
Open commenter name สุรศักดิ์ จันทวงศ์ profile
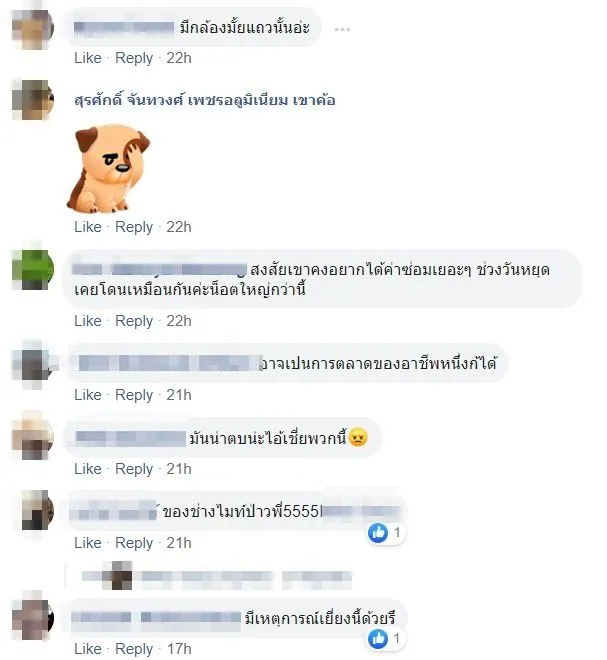[205, 101]
